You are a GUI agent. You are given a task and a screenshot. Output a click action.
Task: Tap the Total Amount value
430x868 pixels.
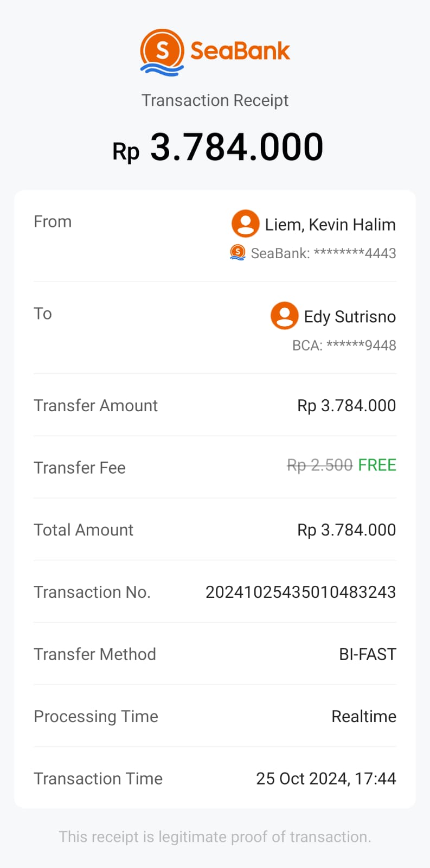pos(346,530)
